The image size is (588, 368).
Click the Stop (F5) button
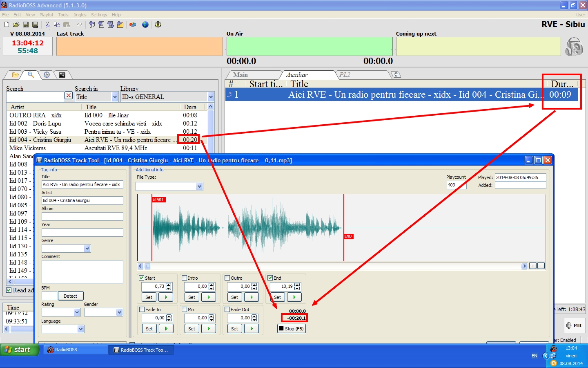292,329
